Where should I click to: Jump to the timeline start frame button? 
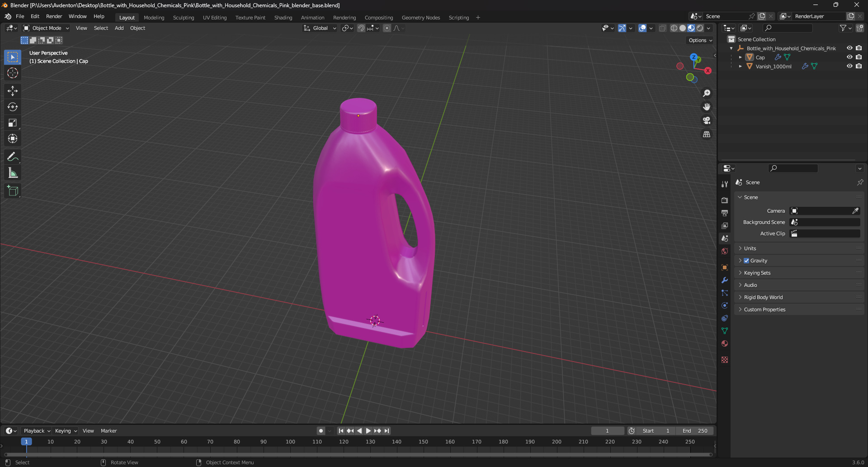[341, 431]
